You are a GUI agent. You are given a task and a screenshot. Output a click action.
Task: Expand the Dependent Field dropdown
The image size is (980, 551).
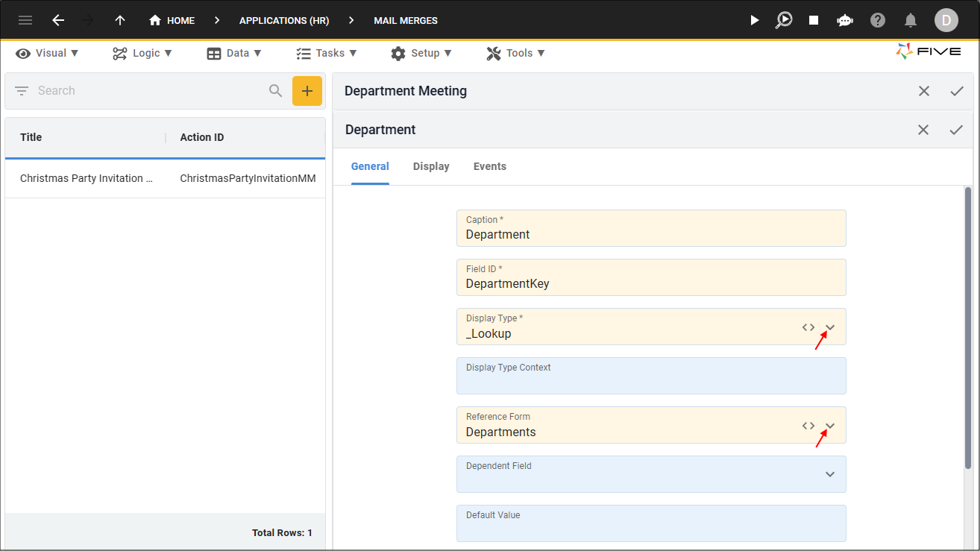pos(830,475)
